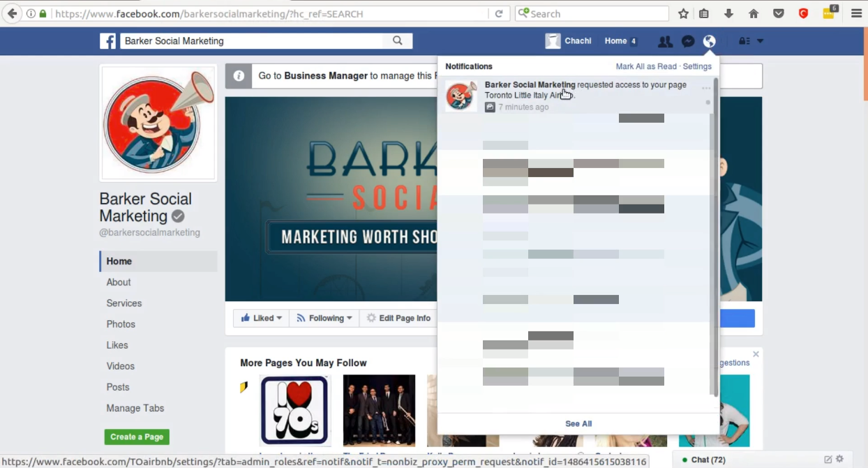Viewport: 868px width, 468px height.
Task: Reload the page with the refresh icon
Action: click(499, 13)
